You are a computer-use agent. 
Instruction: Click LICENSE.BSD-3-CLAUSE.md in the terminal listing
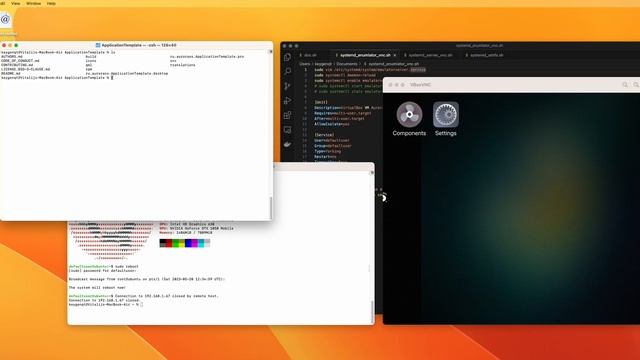tap(25, 69)
